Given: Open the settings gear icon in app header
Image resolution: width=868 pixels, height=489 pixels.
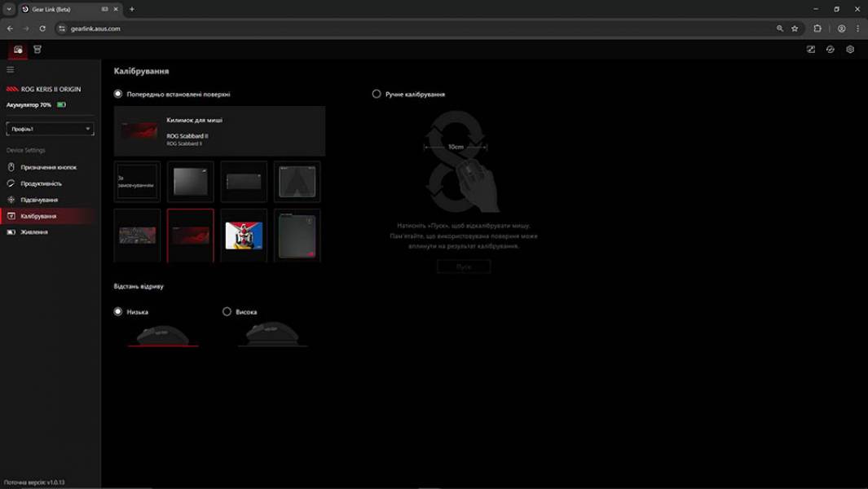Looking at the screenshot, I should pos(850,50).
